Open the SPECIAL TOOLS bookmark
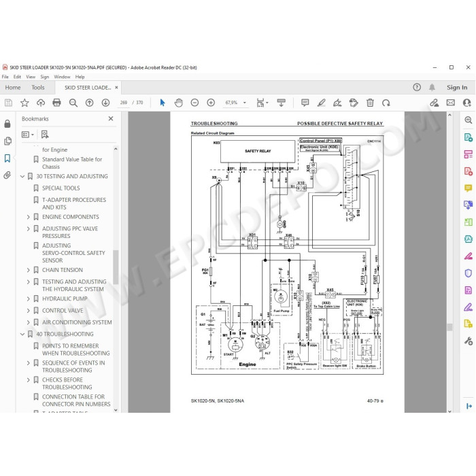This screenshot has width=476, height=476. click(x=61, y=188)
